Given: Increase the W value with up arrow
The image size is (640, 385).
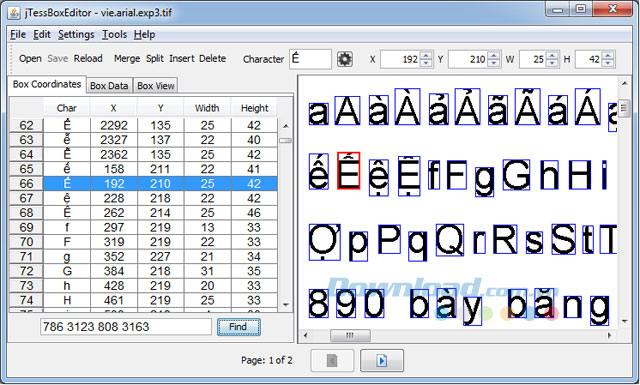Looking at the screenshot, I should click(552, 56).
